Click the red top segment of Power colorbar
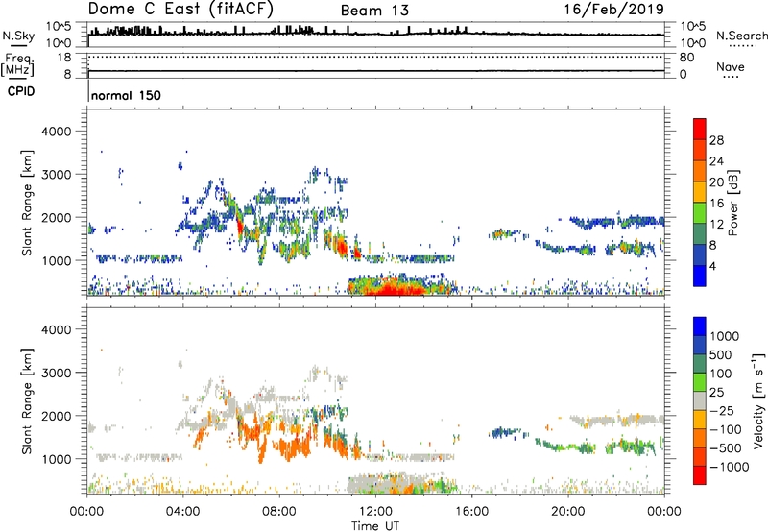This screenshot has height=532, width=768. 700,129
